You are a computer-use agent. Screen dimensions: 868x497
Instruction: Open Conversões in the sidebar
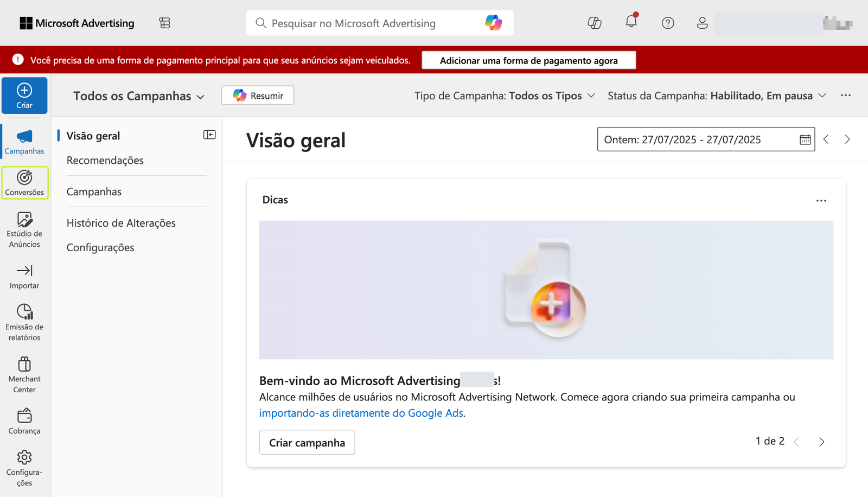[x=24, y=183]
